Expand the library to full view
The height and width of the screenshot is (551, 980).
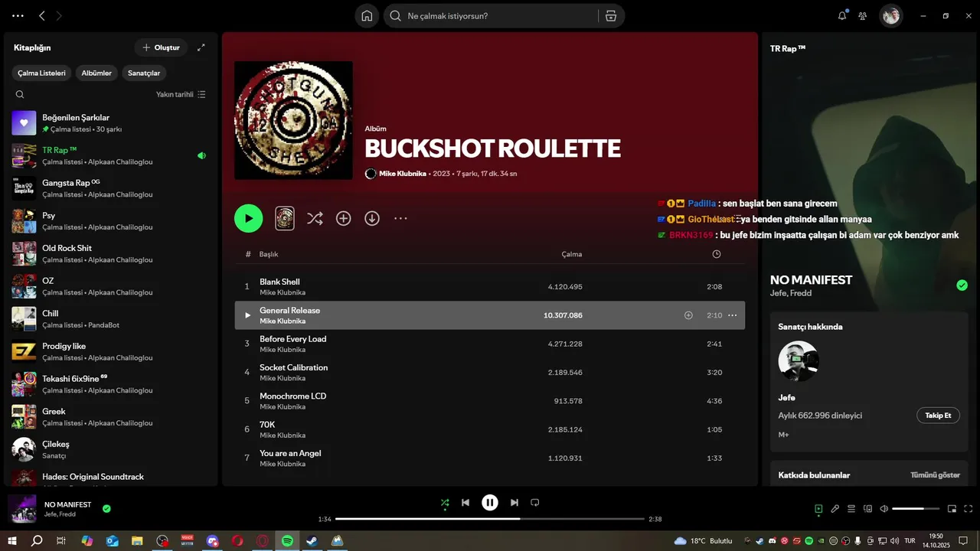tap(201, 47)
